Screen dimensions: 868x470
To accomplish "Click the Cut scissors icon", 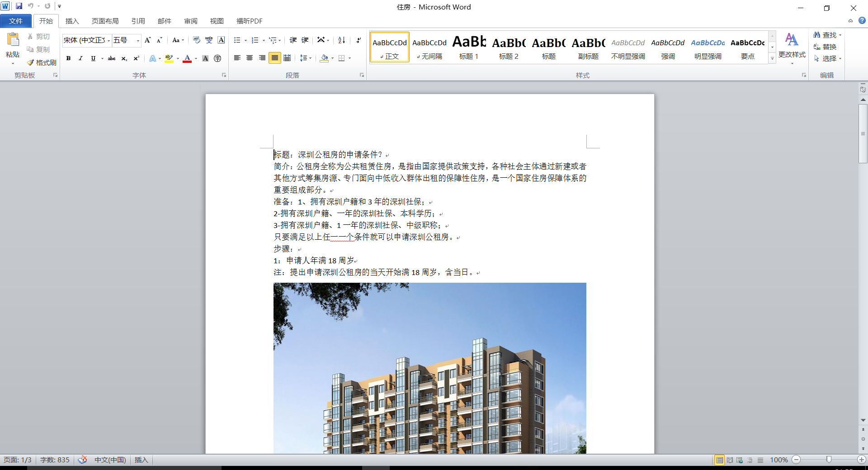I will click(30, 36).
